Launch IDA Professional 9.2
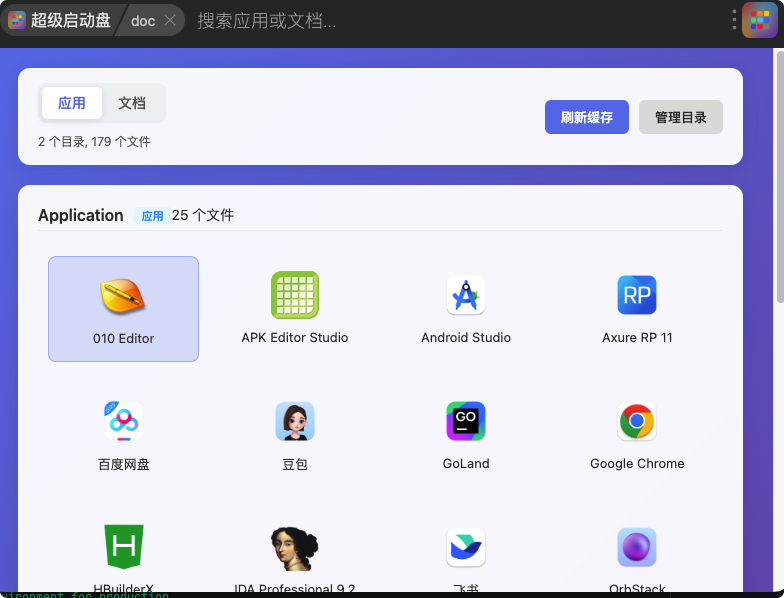This screenshot has width=784, height=598. point(295,549)
